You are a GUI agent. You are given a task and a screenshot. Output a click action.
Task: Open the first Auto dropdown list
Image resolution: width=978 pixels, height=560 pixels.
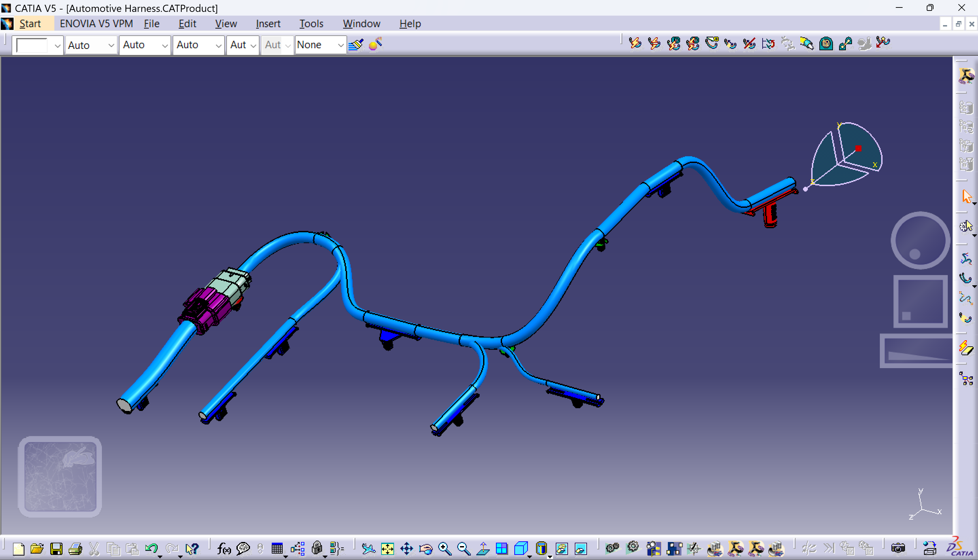point(111,46)
